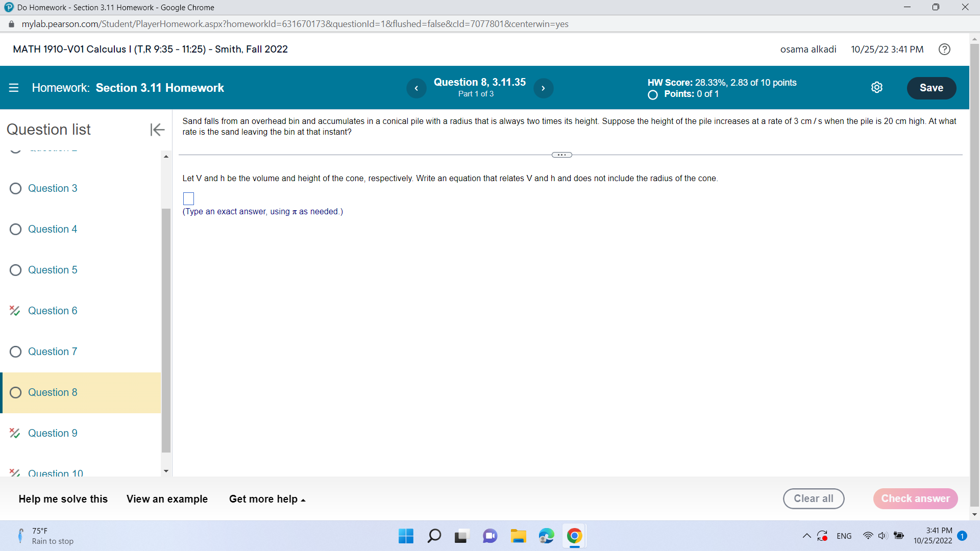
Task: Click the answer input box
Action: point(188,198)
